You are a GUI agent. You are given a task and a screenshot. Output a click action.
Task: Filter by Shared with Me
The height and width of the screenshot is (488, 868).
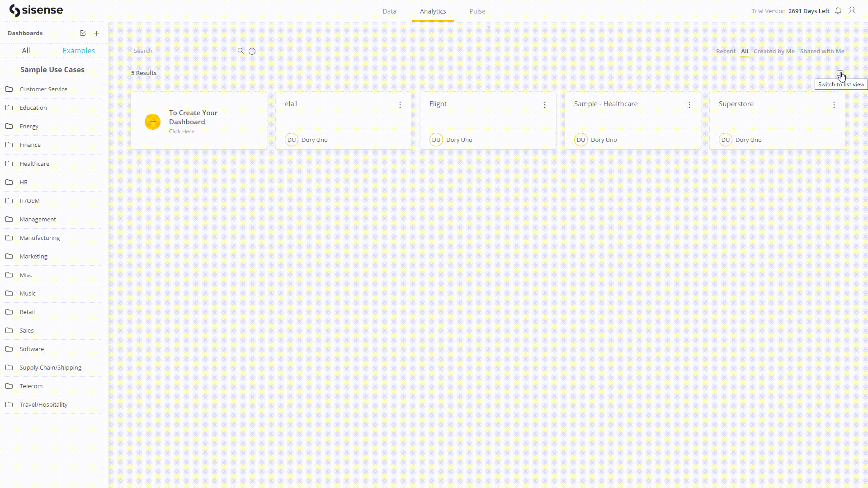[822, 51]
